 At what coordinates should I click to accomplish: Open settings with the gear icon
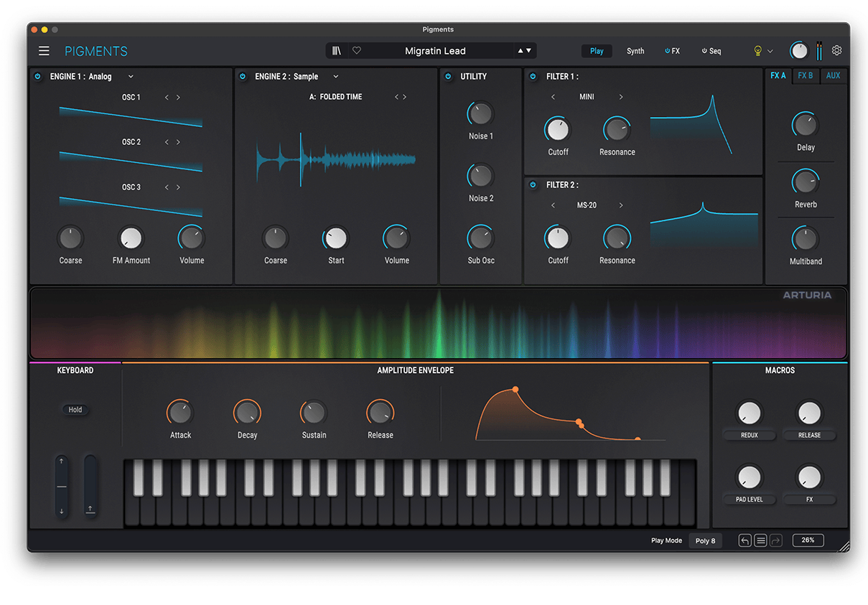pos(836,51)
